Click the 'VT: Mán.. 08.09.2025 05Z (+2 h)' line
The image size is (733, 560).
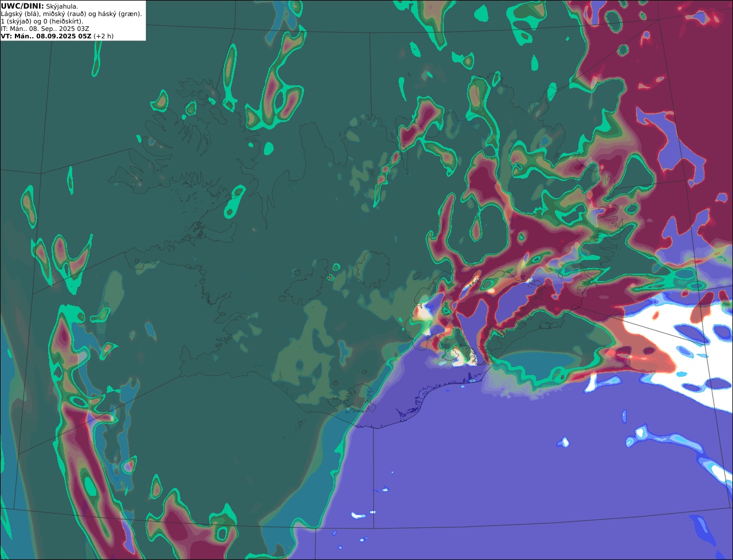57,36
